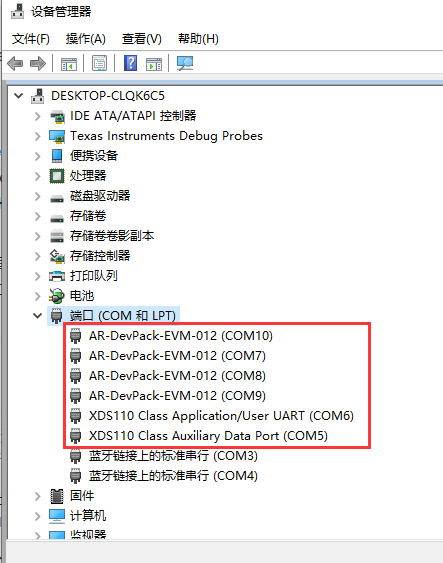Click the 端口 (COM 和 LPT) port icon
The height and width of the screenshot is (563, 443).
pyautogui.click(x=56, y=316)
